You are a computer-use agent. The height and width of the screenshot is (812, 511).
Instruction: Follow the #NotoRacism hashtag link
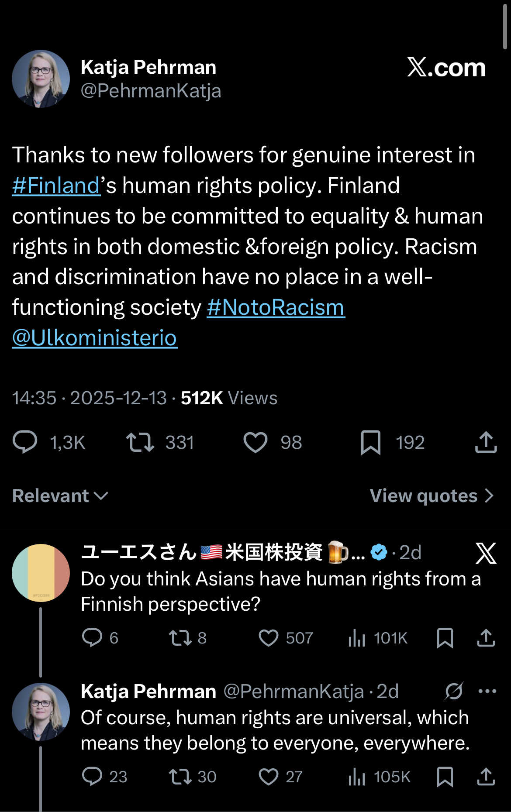pos(276,307)
